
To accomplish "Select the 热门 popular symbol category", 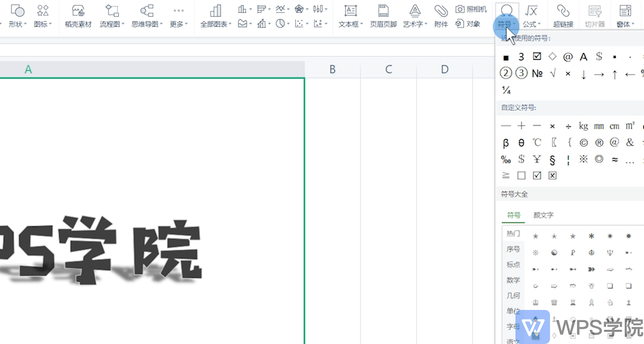I will coord(513,233).
